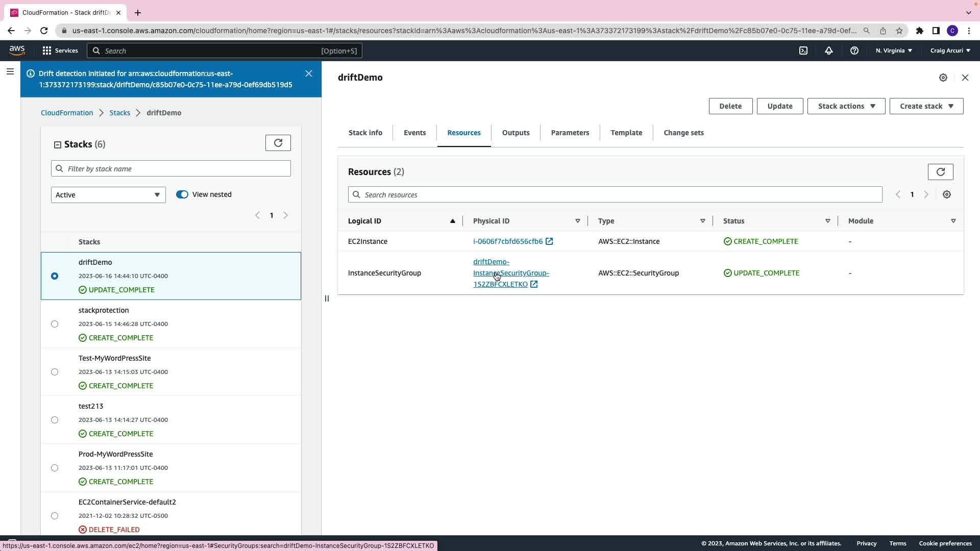Open the notifications bell

click(829, 51)
